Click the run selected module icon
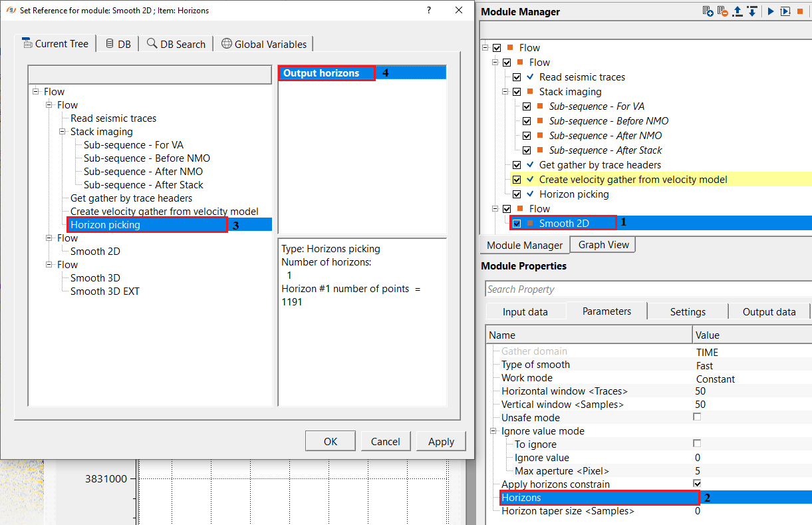The width and height of the screenshot is (812, 525). click(x=785, y=11)
